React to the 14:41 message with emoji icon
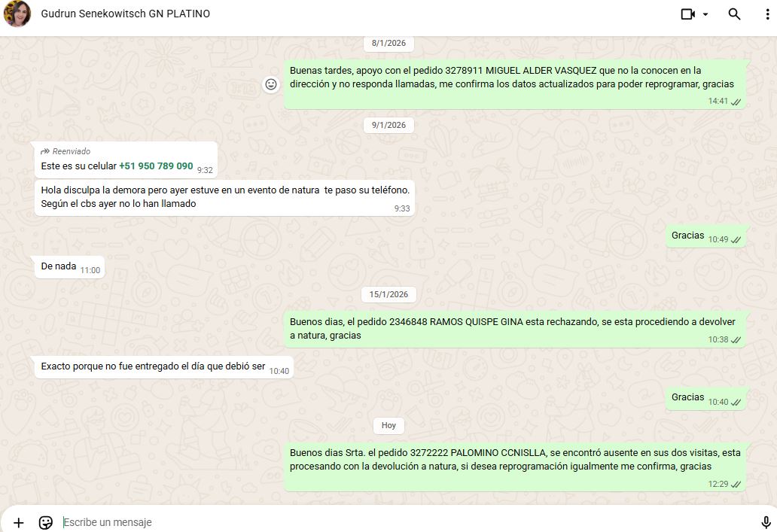The height and width of the screenshot is (532, 777). (x=271, y=84)
